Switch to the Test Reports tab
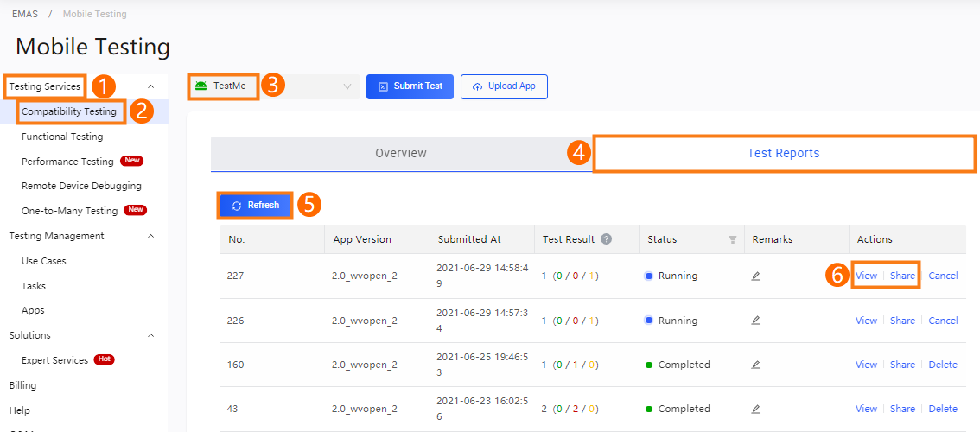 (x=783, y=153)
